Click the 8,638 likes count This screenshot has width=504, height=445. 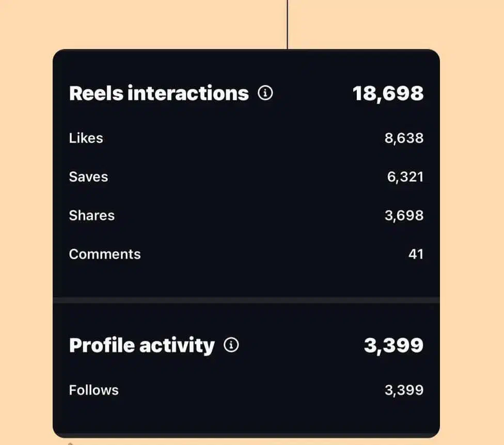pyautogui.click(x=404, y=138)
